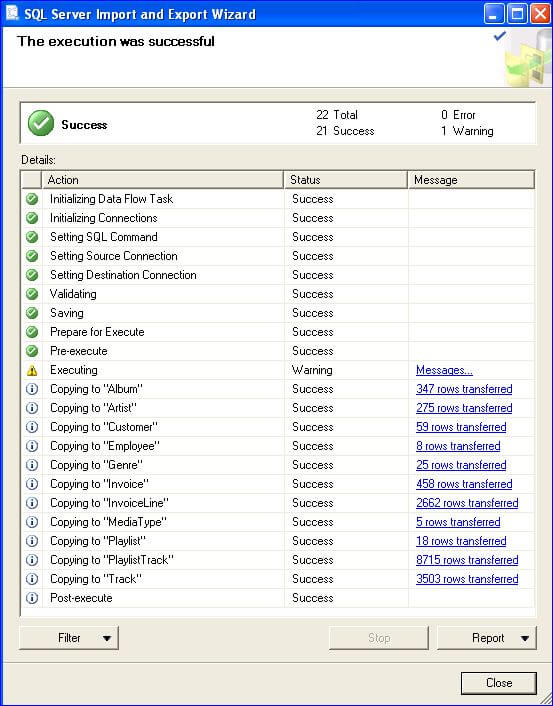Open the 25 rows transferred link
The image size is (553, 706).
461,465
